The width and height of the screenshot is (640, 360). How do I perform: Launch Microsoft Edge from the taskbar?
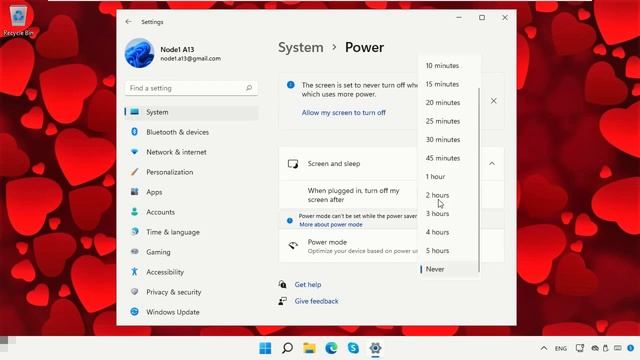pos(331,348)
